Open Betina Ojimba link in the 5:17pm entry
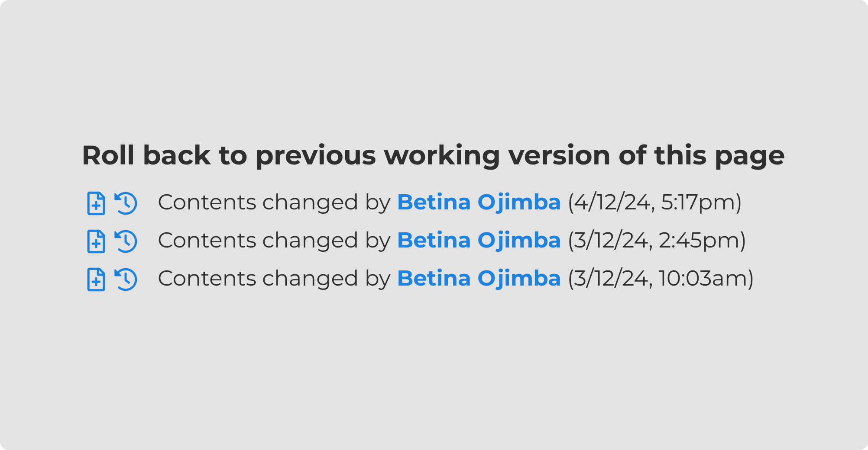868x450 pixels. point(479,202)
